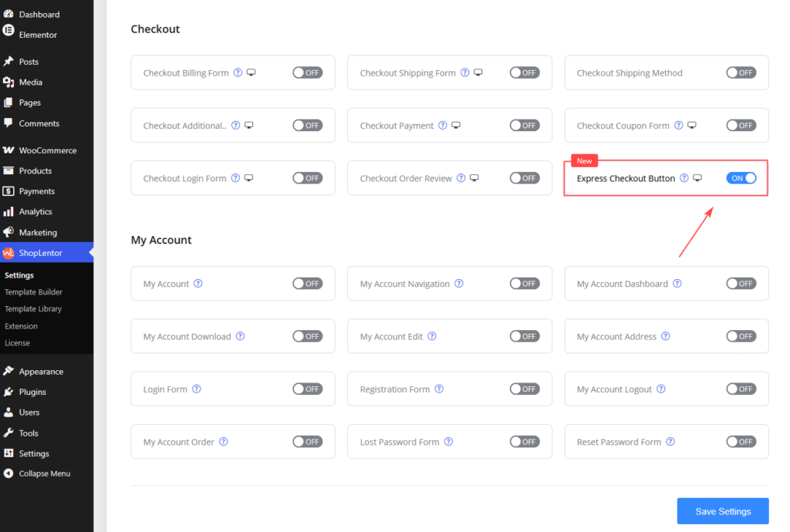Click help icon next to Lost Password Form
The height and width of the screenshot is (532, 790).
(x=448, y=441)
